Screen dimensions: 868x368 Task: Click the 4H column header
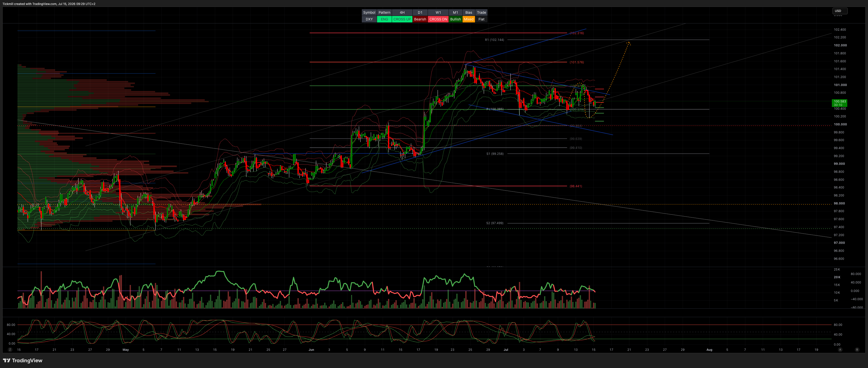(x=402, y=12)
